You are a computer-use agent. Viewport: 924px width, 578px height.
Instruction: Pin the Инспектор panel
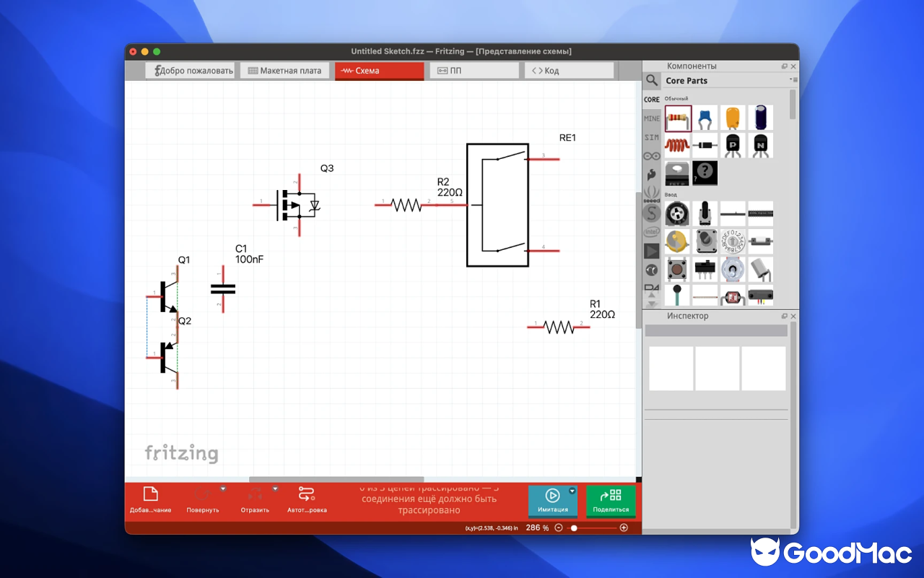[784, 316]
